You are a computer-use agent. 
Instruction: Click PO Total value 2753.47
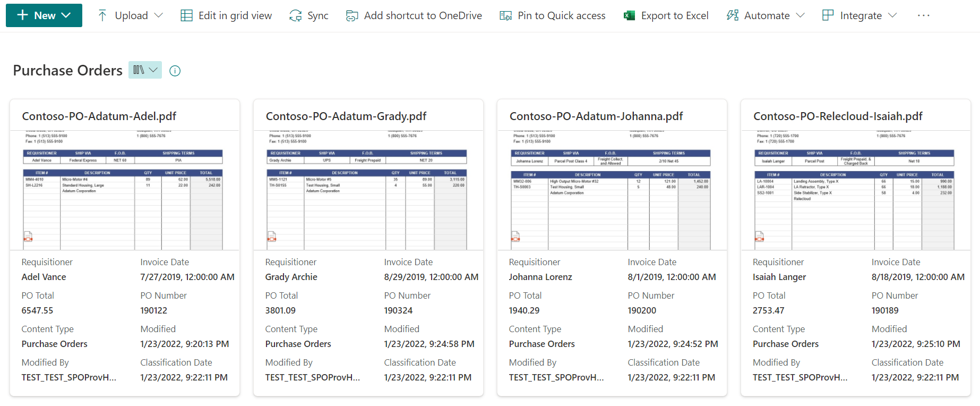(x=769, y=310)
